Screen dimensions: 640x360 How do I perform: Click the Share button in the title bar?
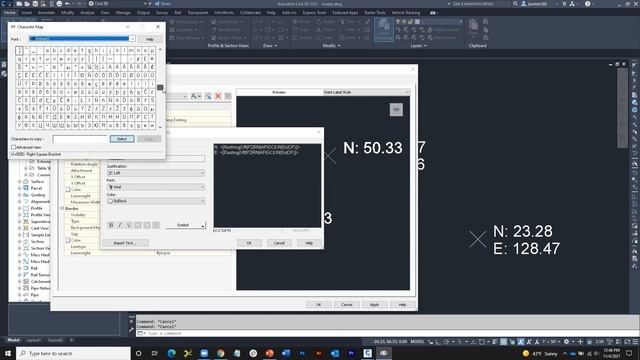(163, 4)
